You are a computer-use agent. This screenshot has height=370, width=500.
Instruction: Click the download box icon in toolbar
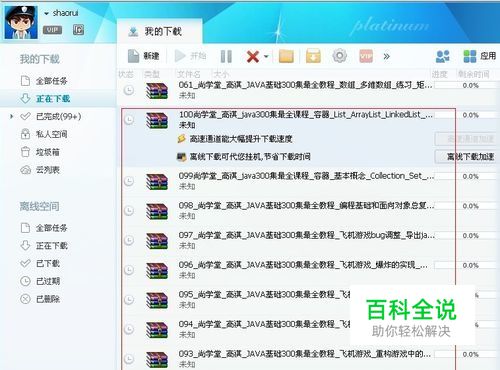(313, 56)
